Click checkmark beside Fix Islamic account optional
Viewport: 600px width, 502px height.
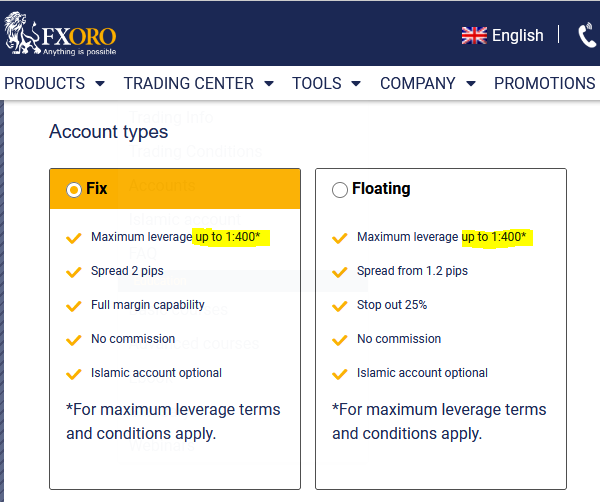coord(73,374)
